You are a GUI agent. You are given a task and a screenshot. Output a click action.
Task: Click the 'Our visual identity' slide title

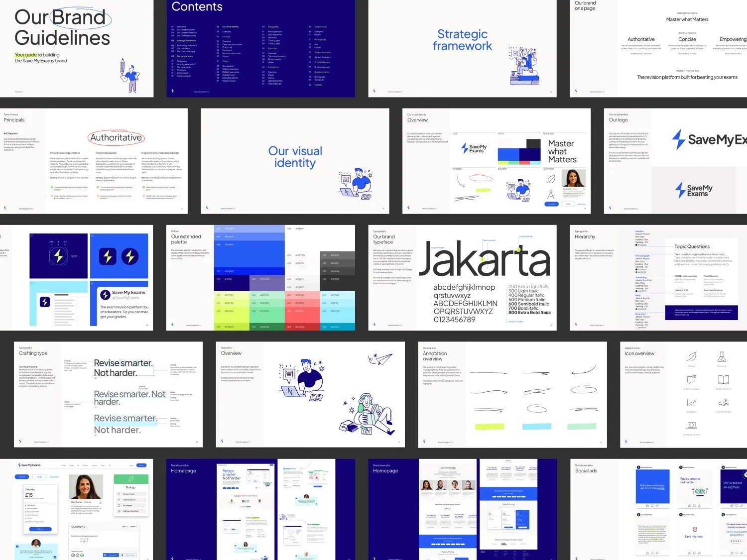click(295, 157)
